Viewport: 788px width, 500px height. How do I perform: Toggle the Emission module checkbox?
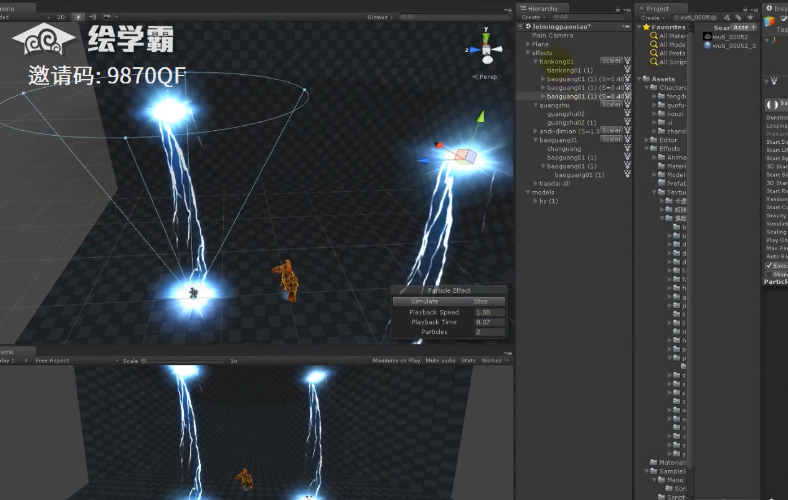769,265
